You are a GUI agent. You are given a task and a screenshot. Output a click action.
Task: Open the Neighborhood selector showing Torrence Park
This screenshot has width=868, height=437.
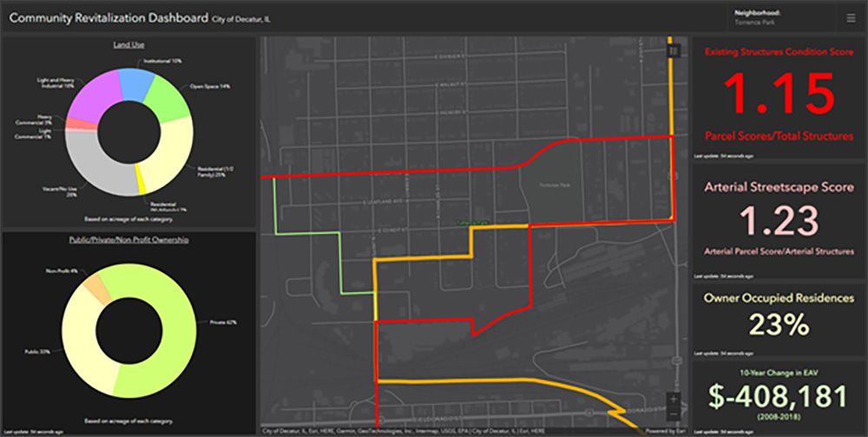[780, 17]
